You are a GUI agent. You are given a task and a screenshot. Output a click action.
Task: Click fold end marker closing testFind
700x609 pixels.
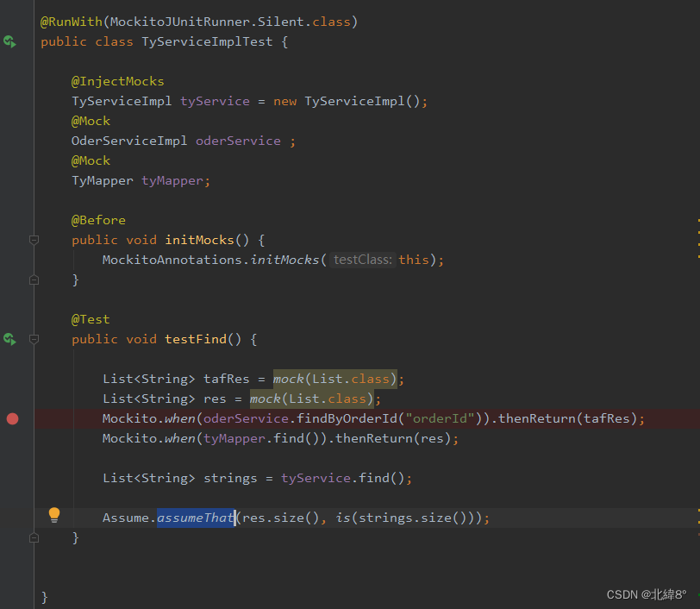point(34,537)
